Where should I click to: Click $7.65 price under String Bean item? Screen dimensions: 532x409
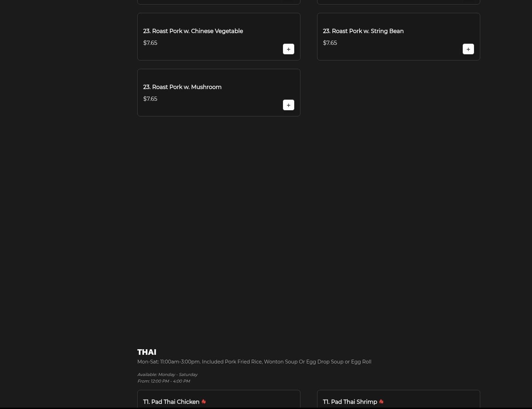click(330, 43)
